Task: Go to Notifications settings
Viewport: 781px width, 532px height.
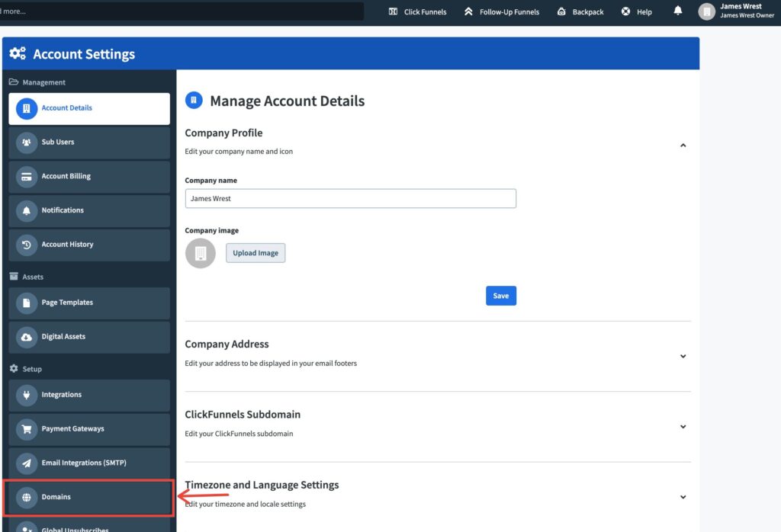Action: tap(89, 210)
